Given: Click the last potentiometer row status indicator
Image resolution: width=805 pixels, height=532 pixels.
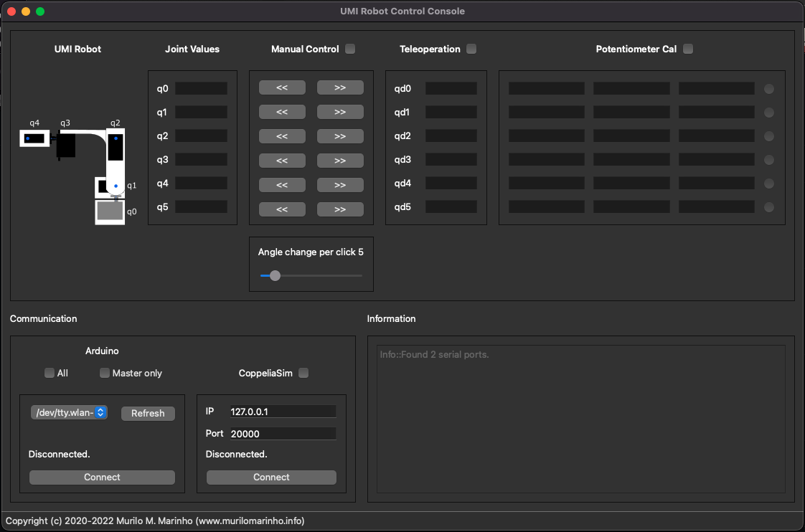Looking at the screenshot, I should tap(769, 207).
